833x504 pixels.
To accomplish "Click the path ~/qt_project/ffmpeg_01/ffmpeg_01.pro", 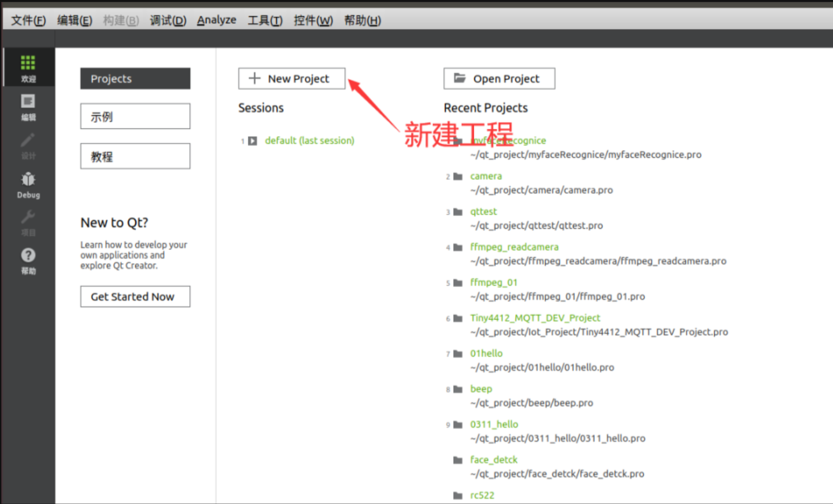I will coord(557,297).
